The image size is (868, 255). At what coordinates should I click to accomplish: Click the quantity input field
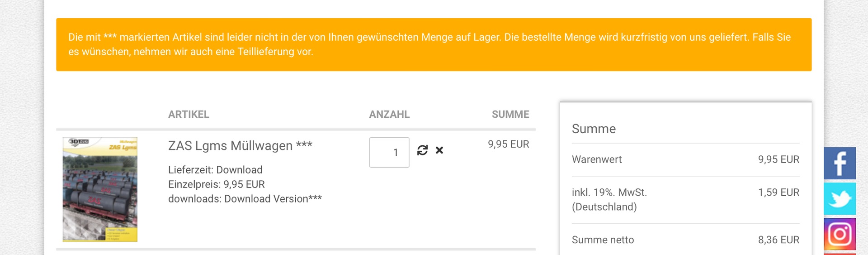point(389,153)
